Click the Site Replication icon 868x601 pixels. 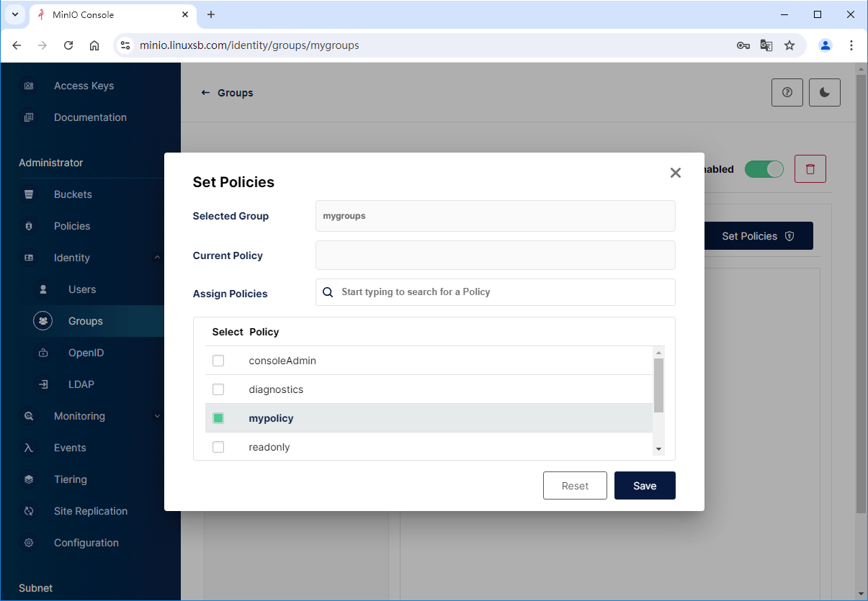(29, 511)
